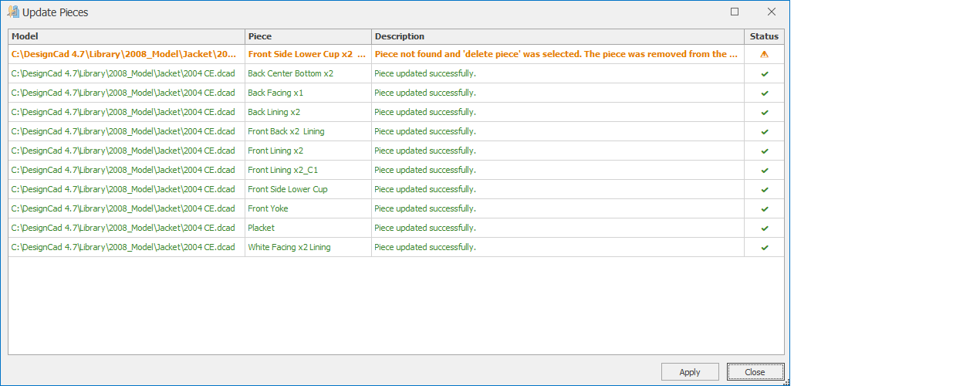
Task: Select the Front Back x2 Lining piece
Action: pyautogui.click(x=286, y=131)
